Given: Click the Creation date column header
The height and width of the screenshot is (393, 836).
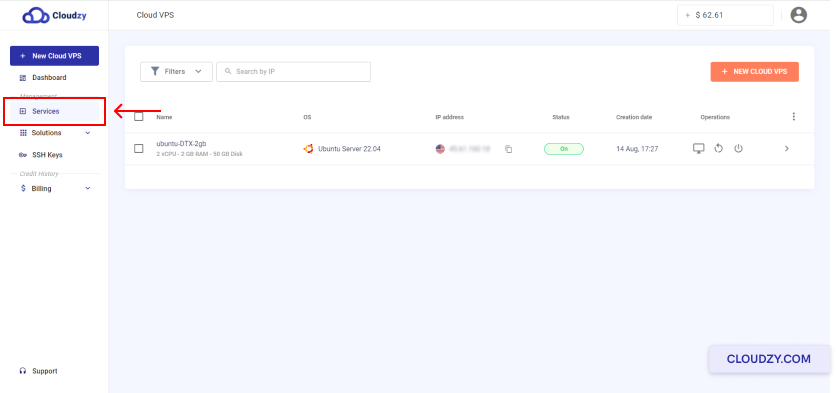Looking at the screenshot, I should pyautogui.click(x=634, y=117).
